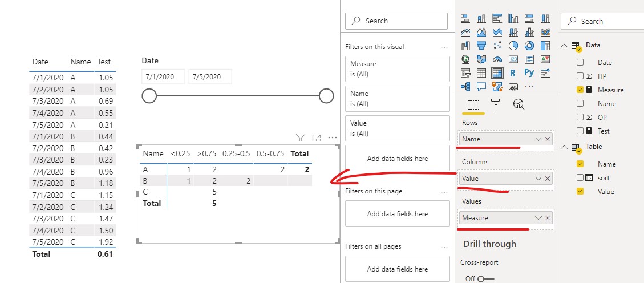This screenshot has height=283, width=644.
Task: Select the line chart visual
Action: pos(465,31)
